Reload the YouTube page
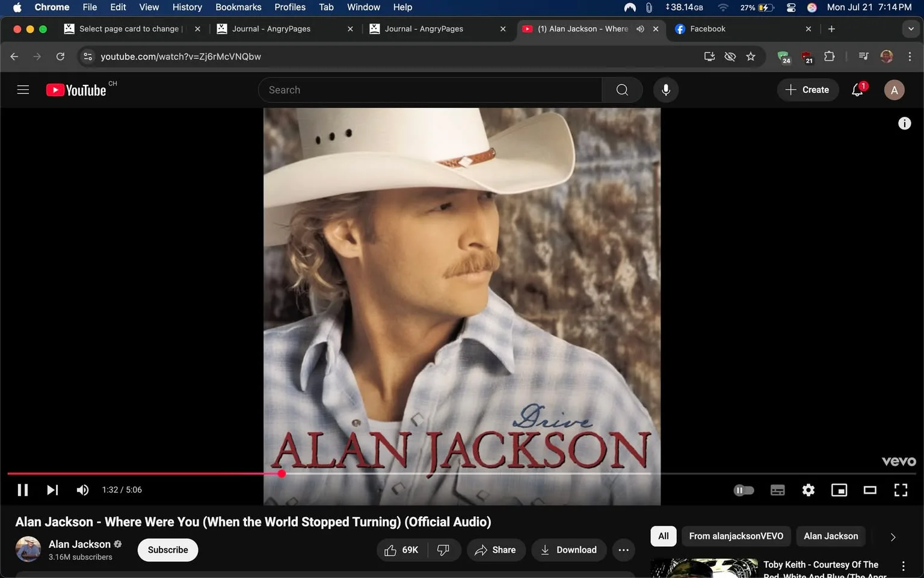 pos(60,57)
